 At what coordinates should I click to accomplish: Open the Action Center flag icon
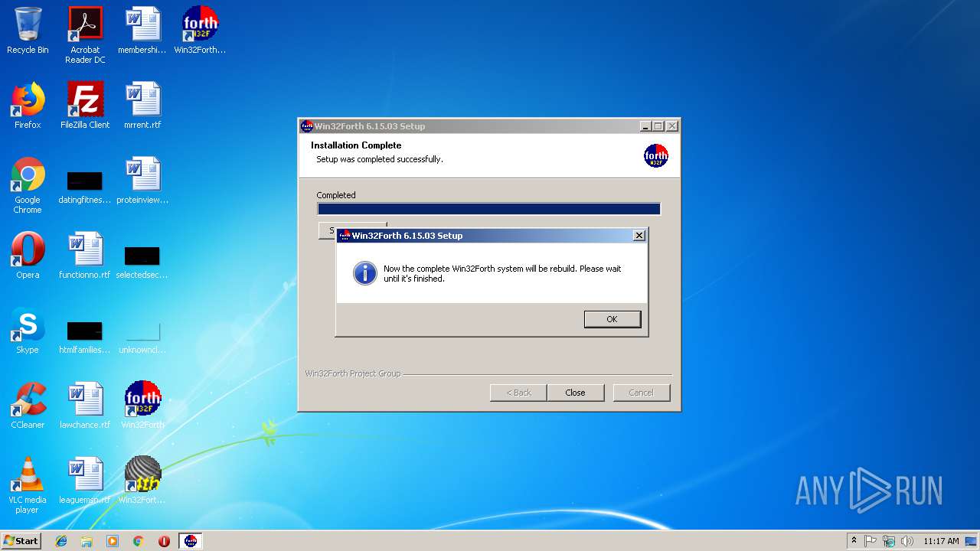871,541
